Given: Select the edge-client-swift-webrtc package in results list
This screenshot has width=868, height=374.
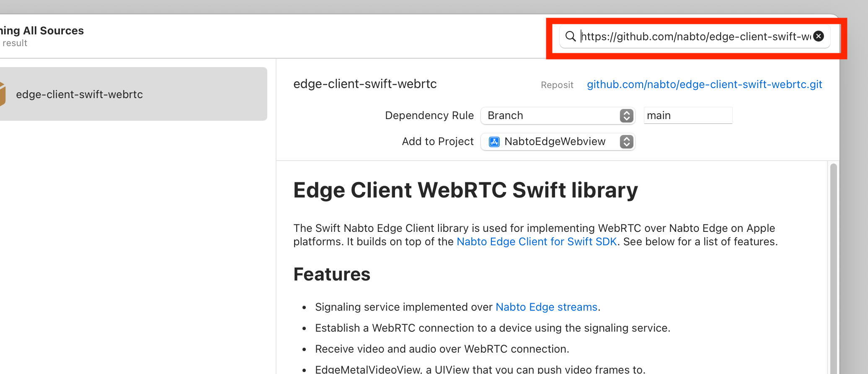Looking at the screenshot, I should tap(133, 94).
